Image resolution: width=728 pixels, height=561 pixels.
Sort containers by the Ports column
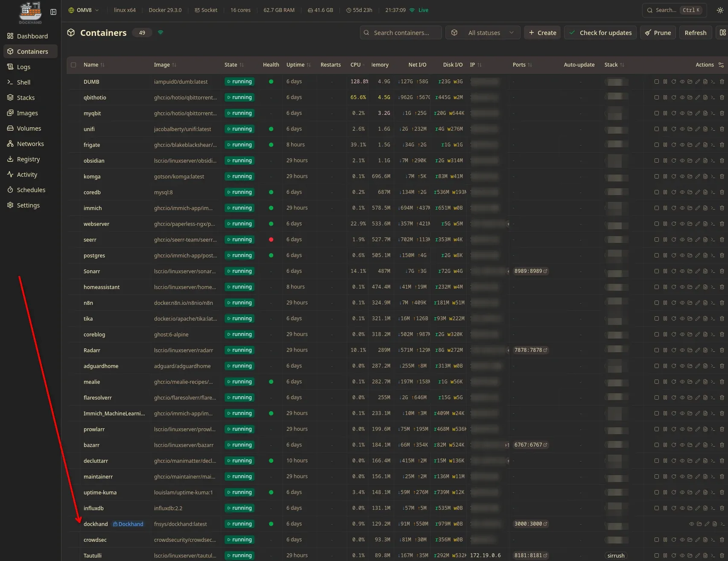pyautogui.click(x=522, y=65)
